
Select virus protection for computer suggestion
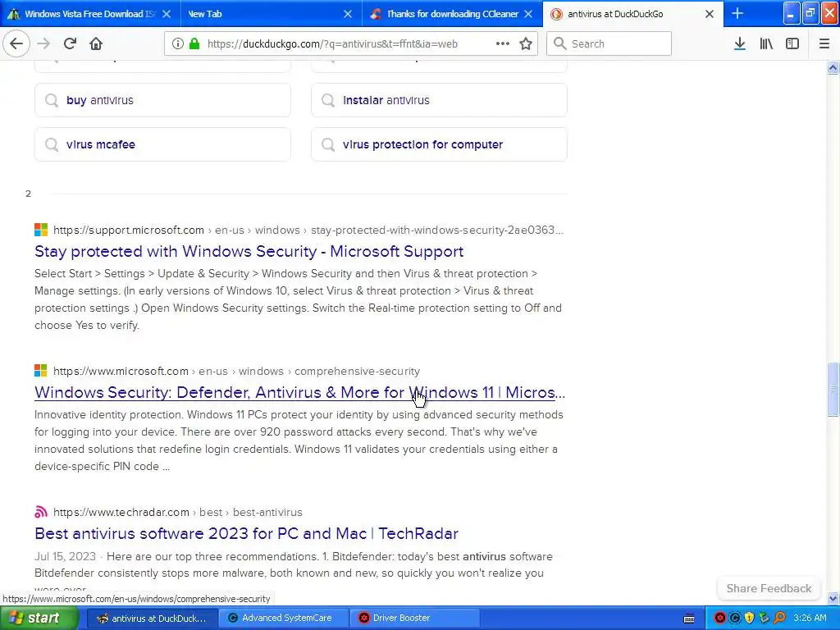click(x=440, y=144)
